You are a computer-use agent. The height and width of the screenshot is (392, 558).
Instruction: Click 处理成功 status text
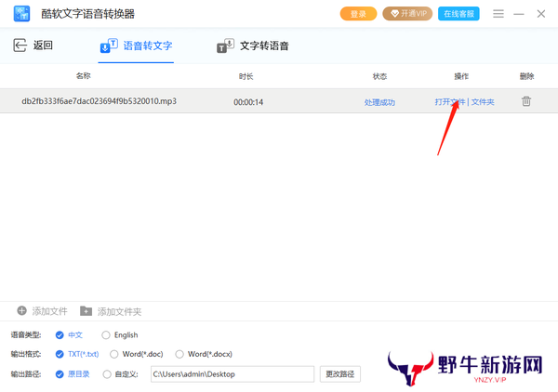379,102
